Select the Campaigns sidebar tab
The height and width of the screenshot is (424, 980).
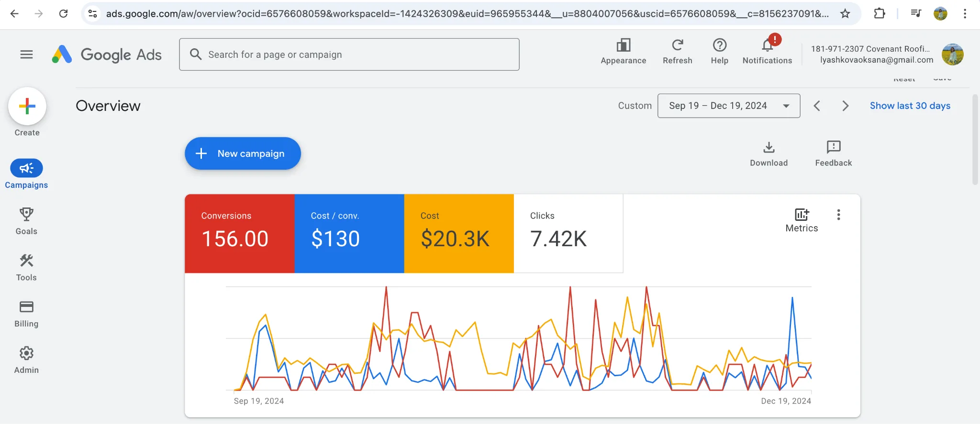point(26,174)
